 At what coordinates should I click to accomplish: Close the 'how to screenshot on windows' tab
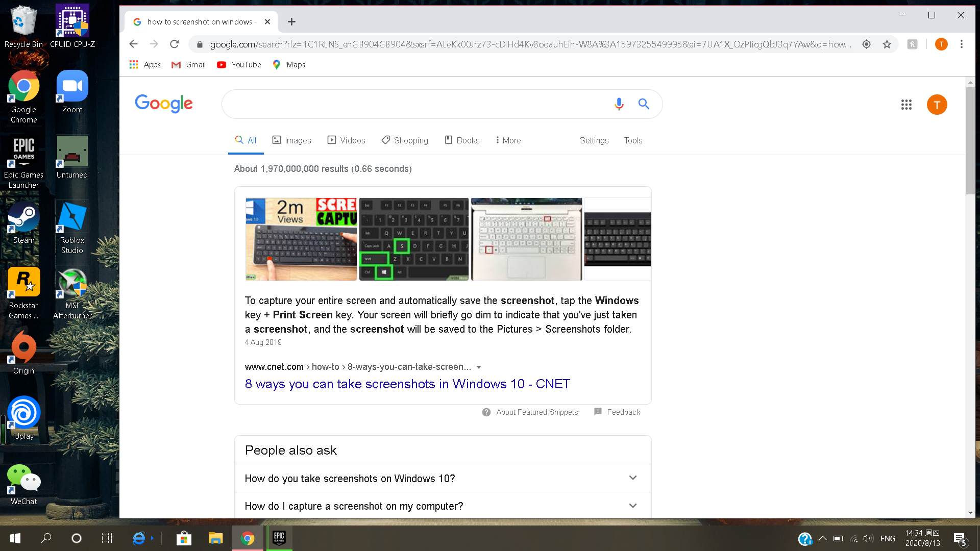click(x=267, y=21)
